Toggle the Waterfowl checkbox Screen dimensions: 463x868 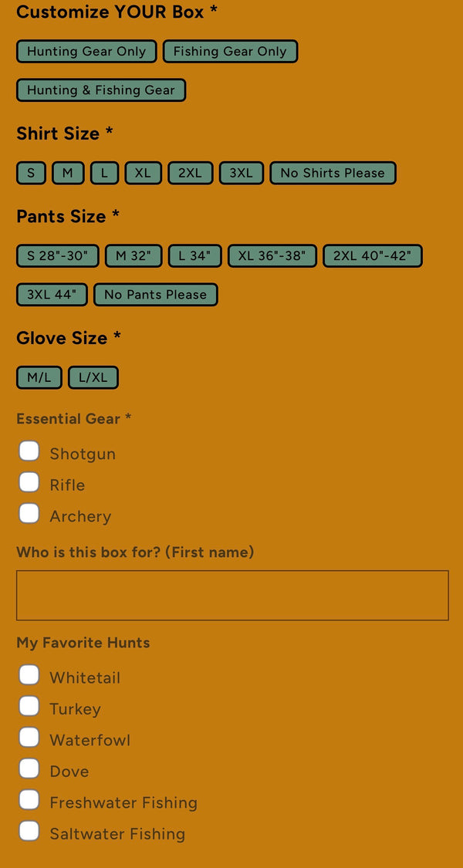click(x=29, y=738)
